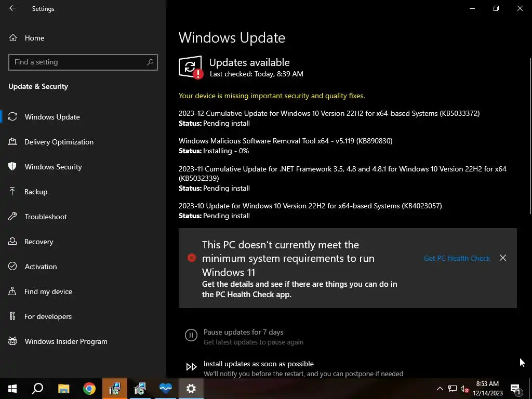Click the muted volume tray icon

pos(464,389)
